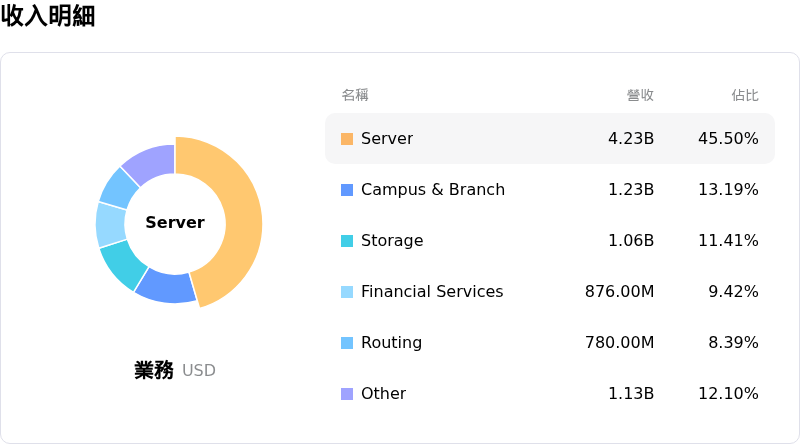Select the Storage row label
The width and height of the screenshot is (800, 444).
[392, 240]
